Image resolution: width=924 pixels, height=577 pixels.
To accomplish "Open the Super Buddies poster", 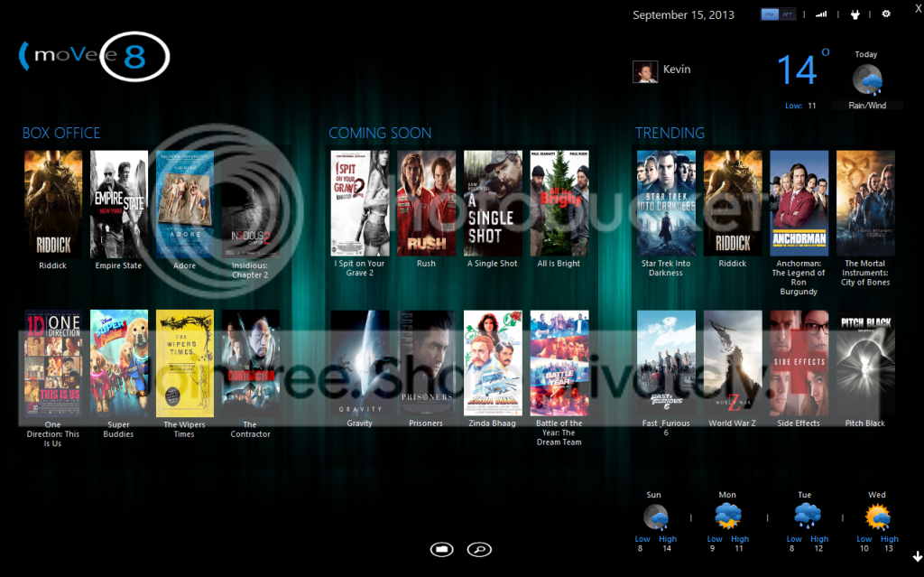I will pyautogui.click(x=119, y=363).
